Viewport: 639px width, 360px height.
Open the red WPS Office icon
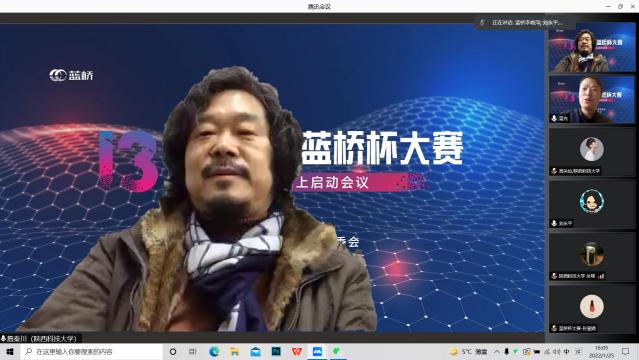coord(297,351)
